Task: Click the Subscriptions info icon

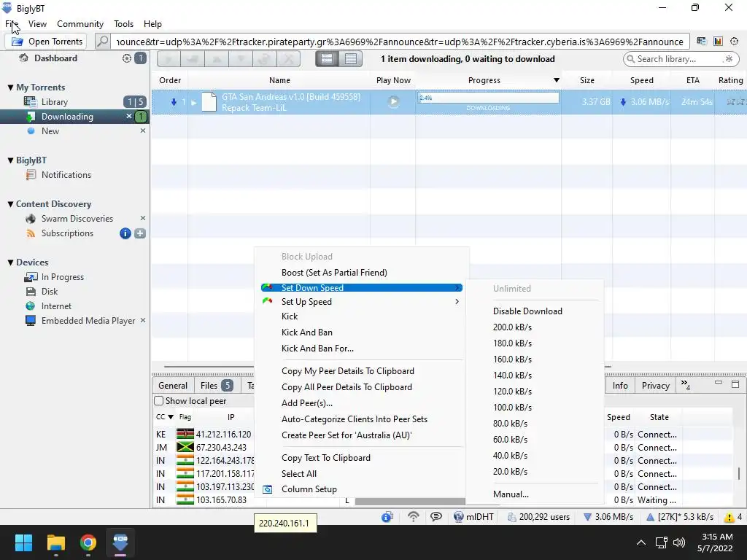Action: (125, 233)
